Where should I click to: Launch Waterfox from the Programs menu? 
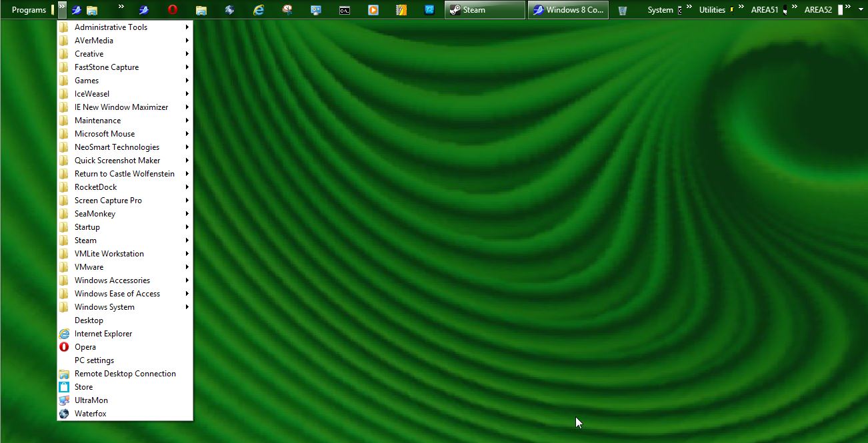pos(125,414)
